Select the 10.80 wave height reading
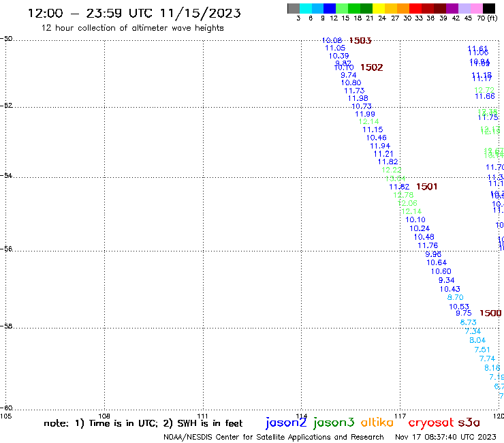This screenshot has width=504, height=443. 351,82
